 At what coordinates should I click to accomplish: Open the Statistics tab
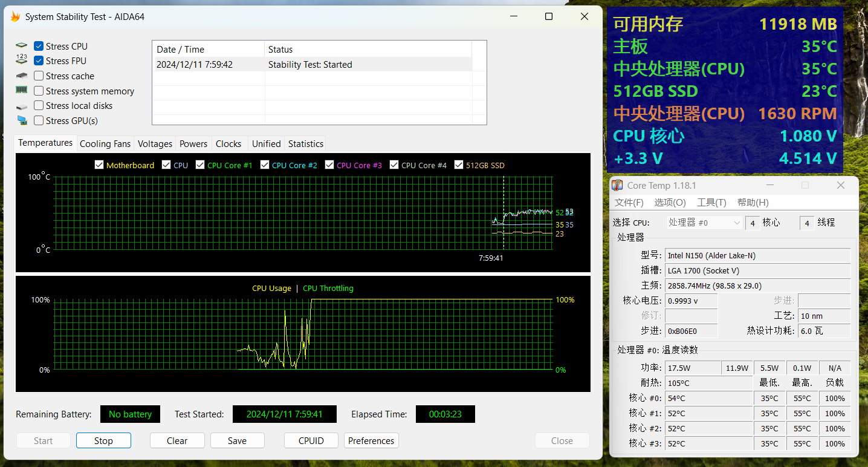[x=306, y=144]
